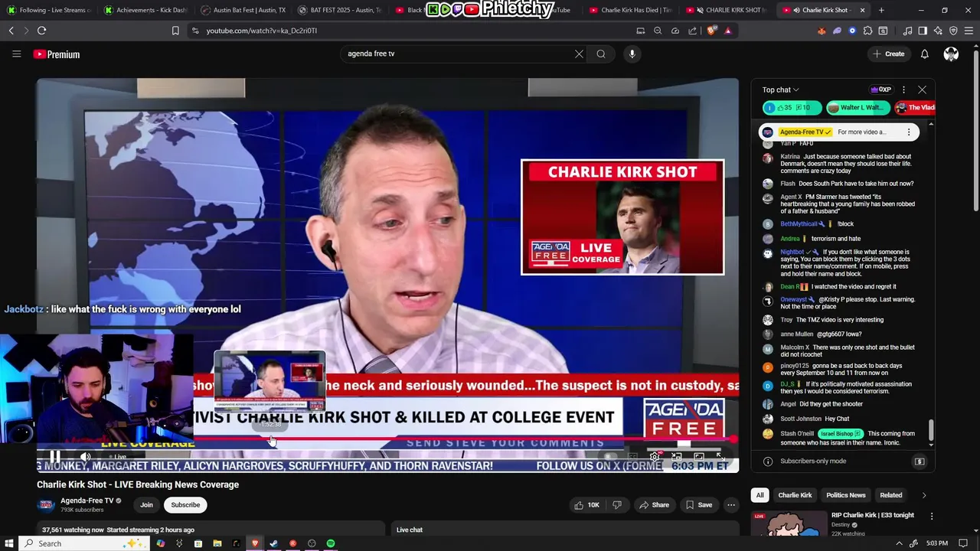The image size is (980, 551).
Task: Switch to Austin Bat Fest tab
Action: pyautogui.click(x=243, y=10)
